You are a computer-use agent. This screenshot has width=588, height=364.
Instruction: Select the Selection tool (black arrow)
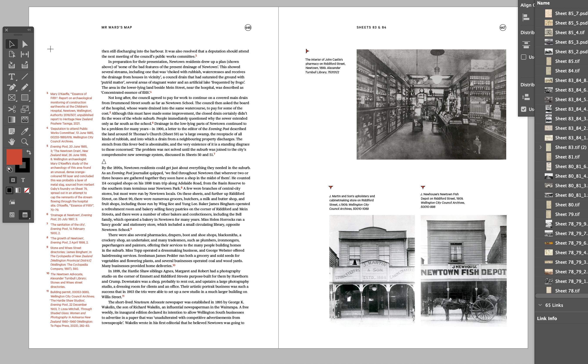tap(12, 44)
